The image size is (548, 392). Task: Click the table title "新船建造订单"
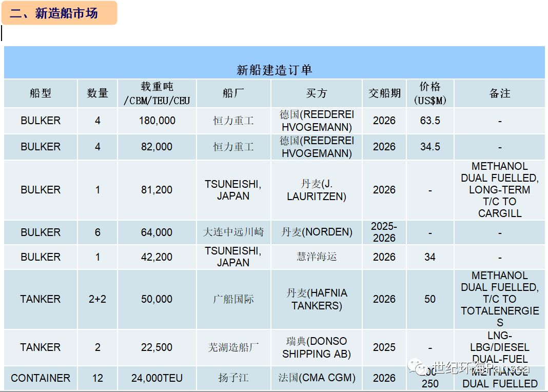(275, 70)
